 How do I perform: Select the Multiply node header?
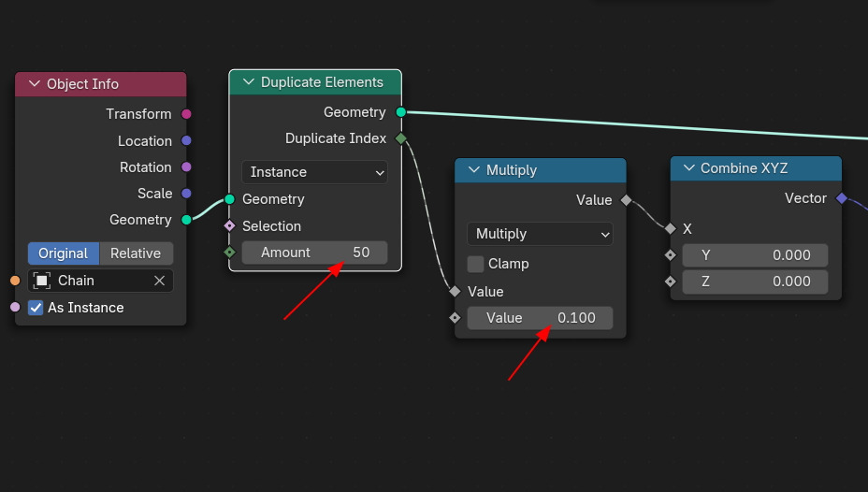click(541, 170)
